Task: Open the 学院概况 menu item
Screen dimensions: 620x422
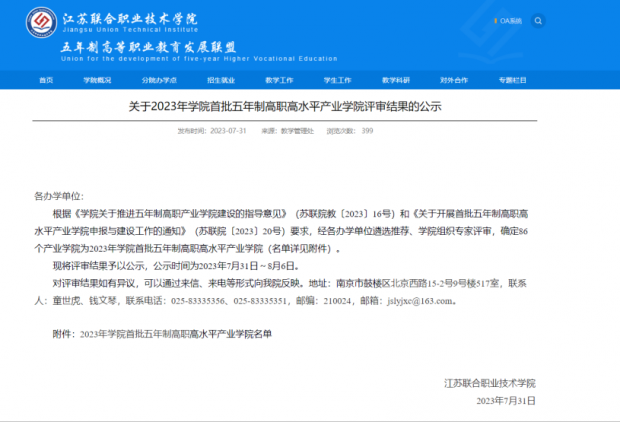Action: (97, 80)
